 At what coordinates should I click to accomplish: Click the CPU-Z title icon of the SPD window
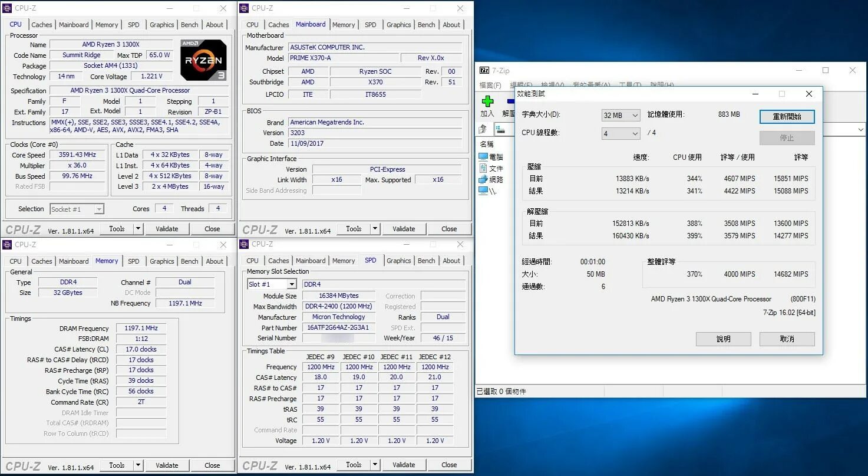(244, 244)
